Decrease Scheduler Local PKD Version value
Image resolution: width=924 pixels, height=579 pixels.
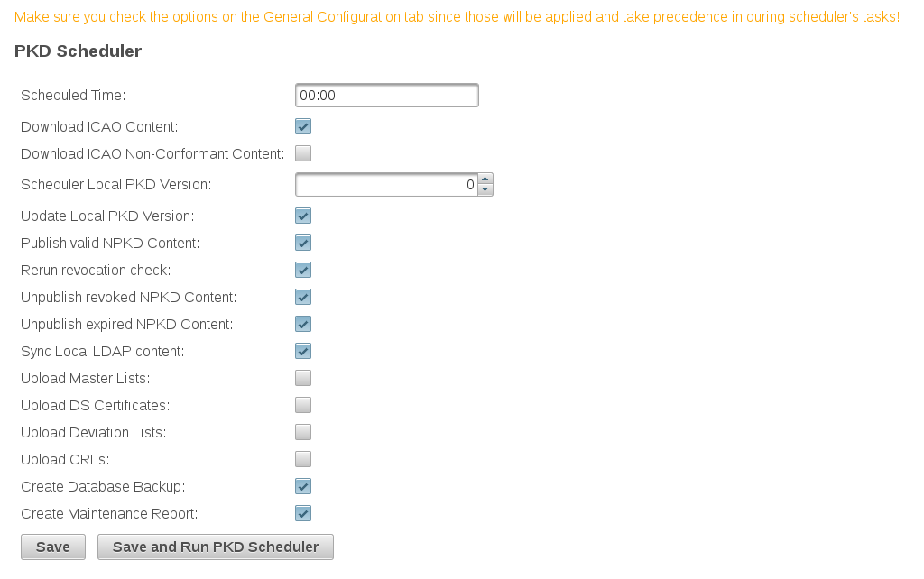coord(485,189)
